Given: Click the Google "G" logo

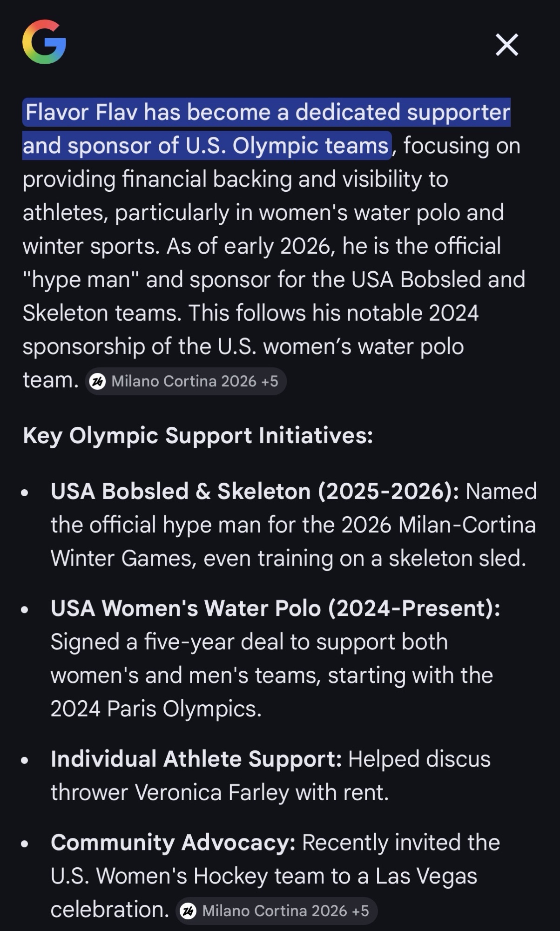Looking at the screenshot, I should (x=44, y=42).
